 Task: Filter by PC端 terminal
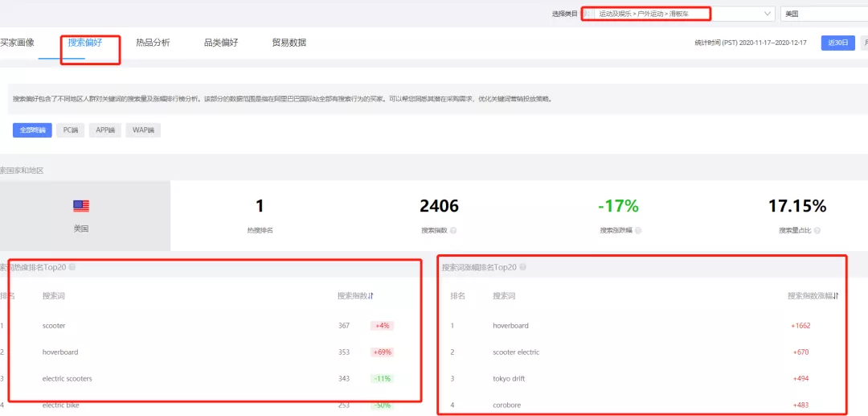[x=70, y=130]
